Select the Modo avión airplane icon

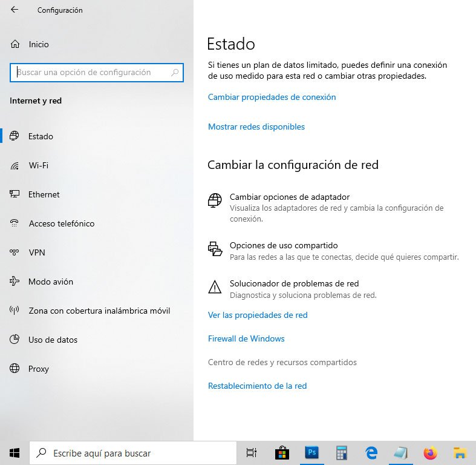[15, 282]
